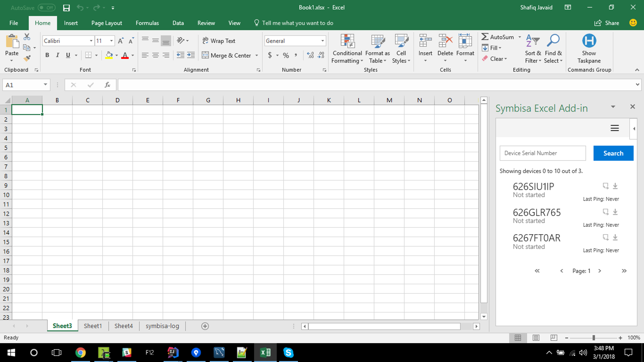The height and width of the screenshot is (362, 644).
Task: Click the Format Painter brush icon
Action: (27, 58)
